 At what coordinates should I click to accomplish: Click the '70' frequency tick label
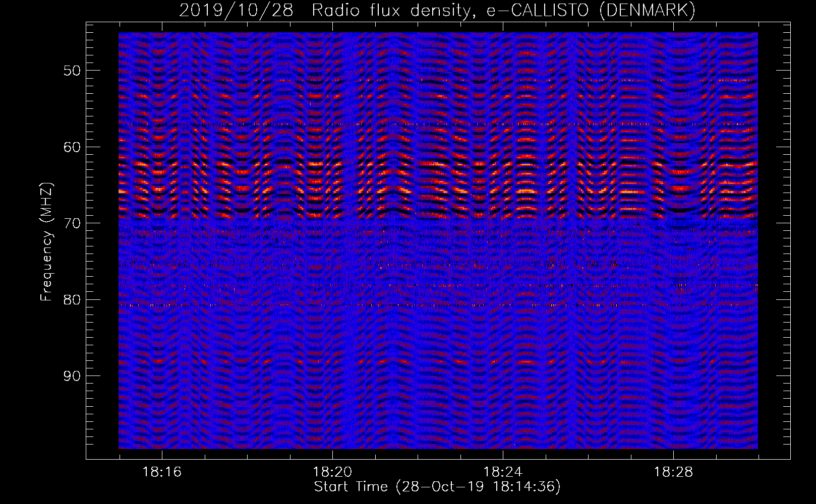click(72, 223)
